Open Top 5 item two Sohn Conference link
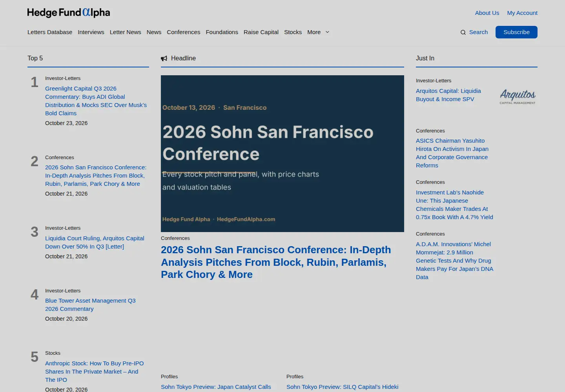 coord(96,176)
